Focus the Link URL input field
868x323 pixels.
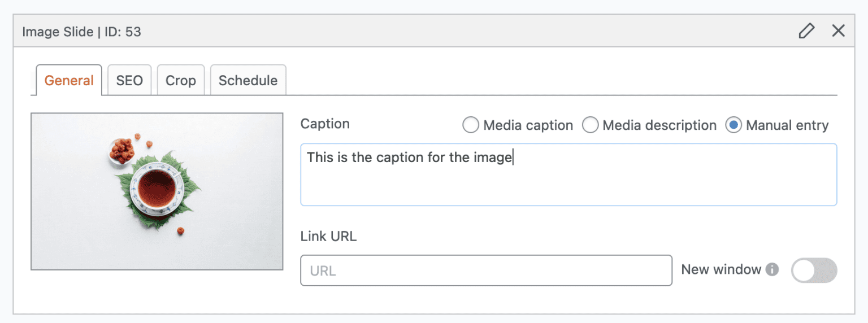coord(487,270)
